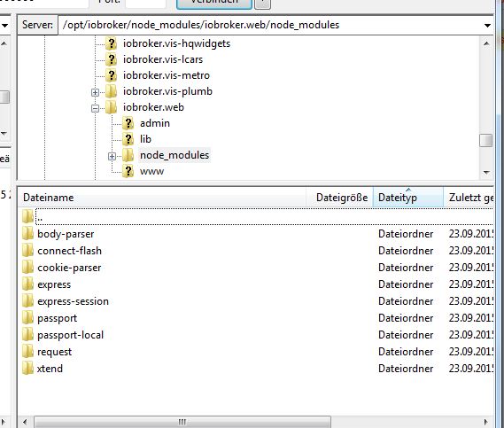
Task: Click the Dateiordner type cell for xtend
Action: click(406, 369)
